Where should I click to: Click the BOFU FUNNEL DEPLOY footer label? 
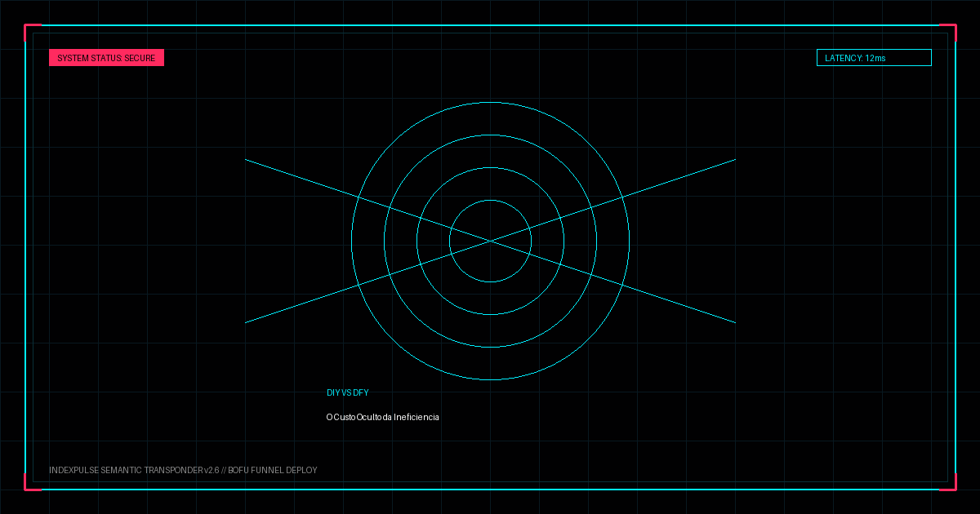[x=273, y=470]
